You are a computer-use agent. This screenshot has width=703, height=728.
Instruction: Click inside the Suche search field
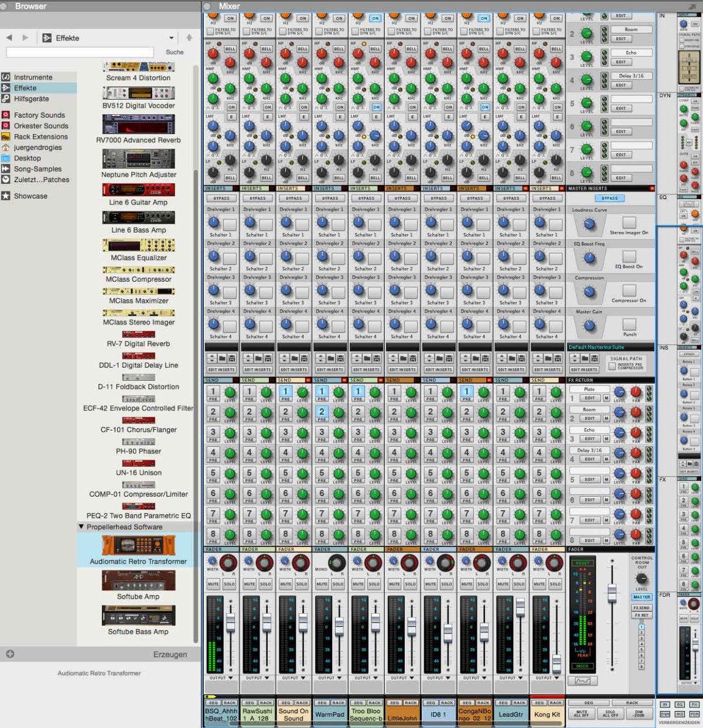pyautogui.click(x=79, y=51)
